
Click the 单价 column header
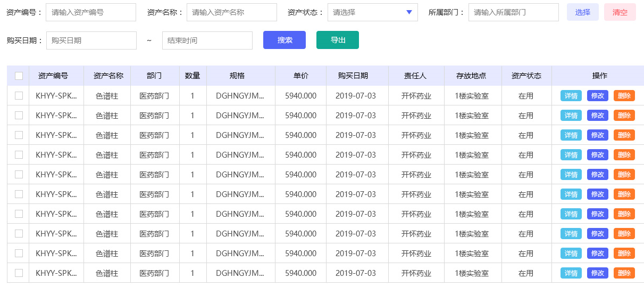300,76
